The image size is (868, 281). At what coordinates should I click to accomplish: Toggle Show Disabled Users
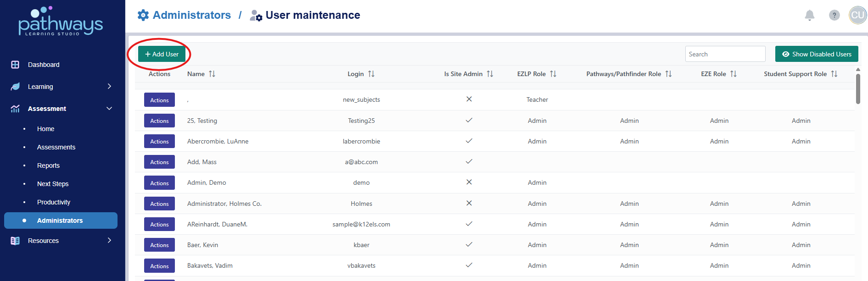pyautogui.click(x=817, y=54)
